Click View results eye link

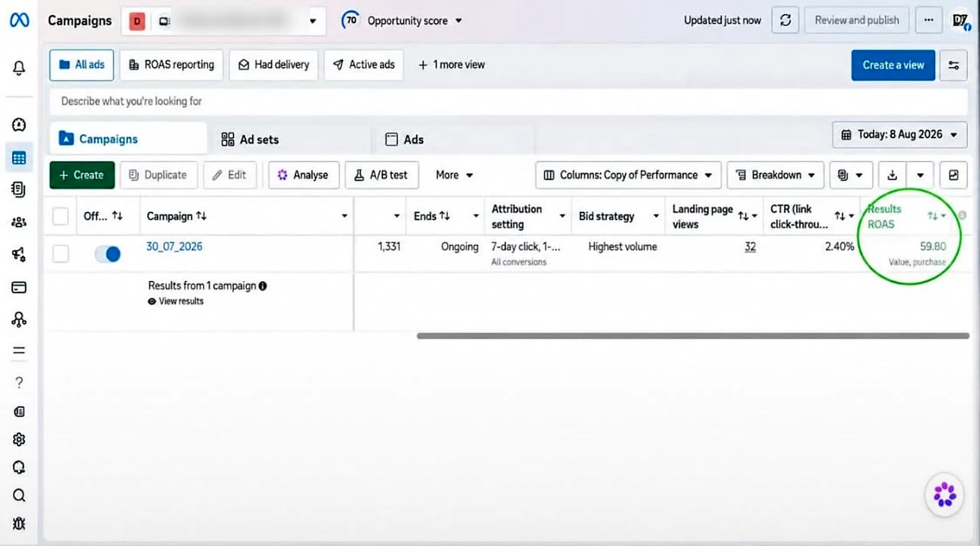click(x=176, y=301)
